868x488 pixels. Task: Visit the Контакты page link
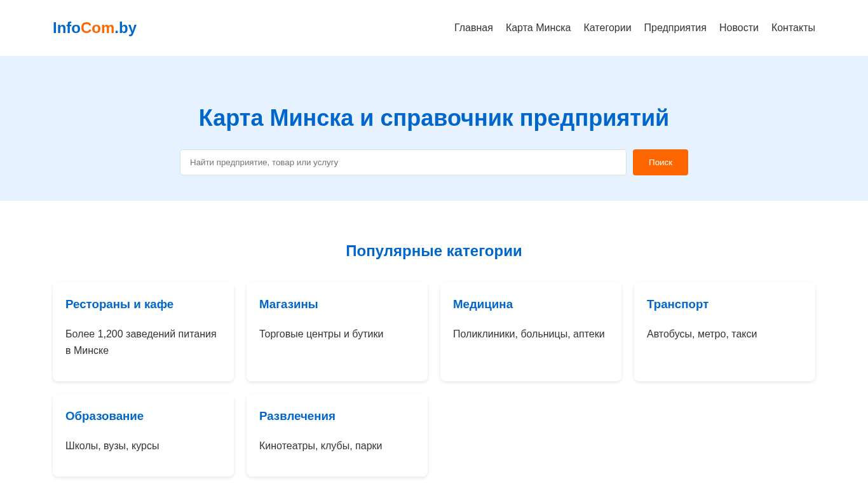point(793,28)
